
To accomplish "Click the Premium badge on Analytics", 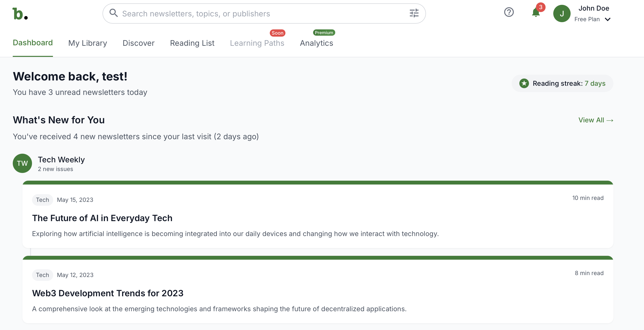I will [x=324, y=33].
